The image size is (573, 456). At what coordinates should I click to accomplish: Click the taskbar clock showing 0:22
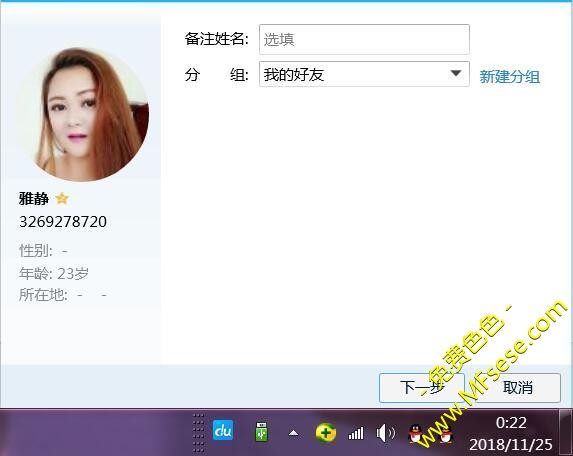[511, 423]
